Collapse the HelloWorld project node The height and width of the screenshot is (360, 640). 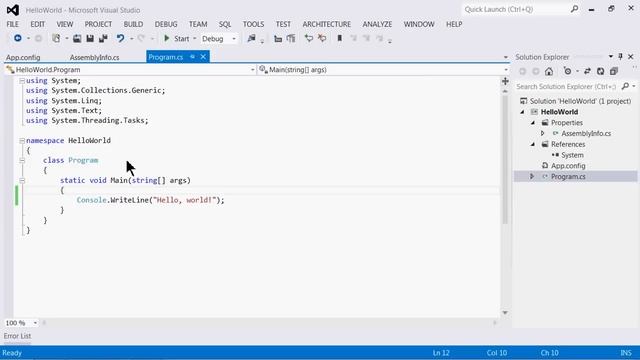pyautogui.click(x=522, y=112)
